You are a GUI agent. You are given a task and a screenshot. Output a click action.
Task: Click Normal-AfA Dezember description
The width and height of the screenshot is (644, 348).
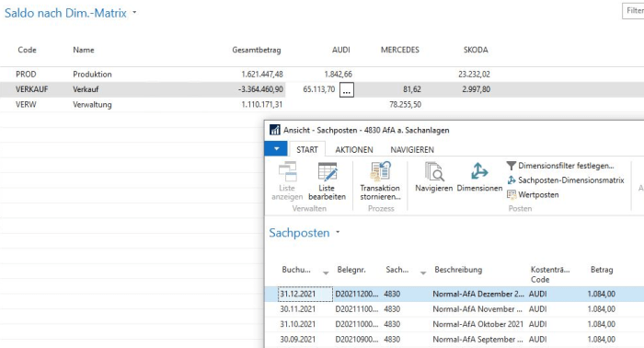coord(478,295)
